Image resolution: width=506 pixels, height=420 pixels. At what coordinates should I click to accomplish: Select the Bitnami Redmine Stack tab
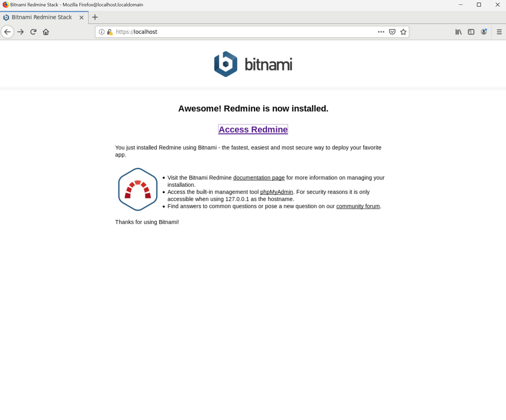(x=44, y=17)
